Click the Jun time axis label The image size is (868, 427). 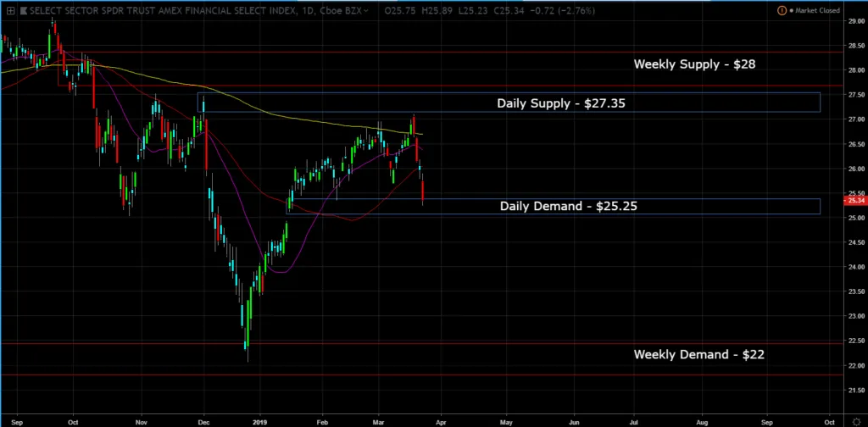[x=574, y=421]
